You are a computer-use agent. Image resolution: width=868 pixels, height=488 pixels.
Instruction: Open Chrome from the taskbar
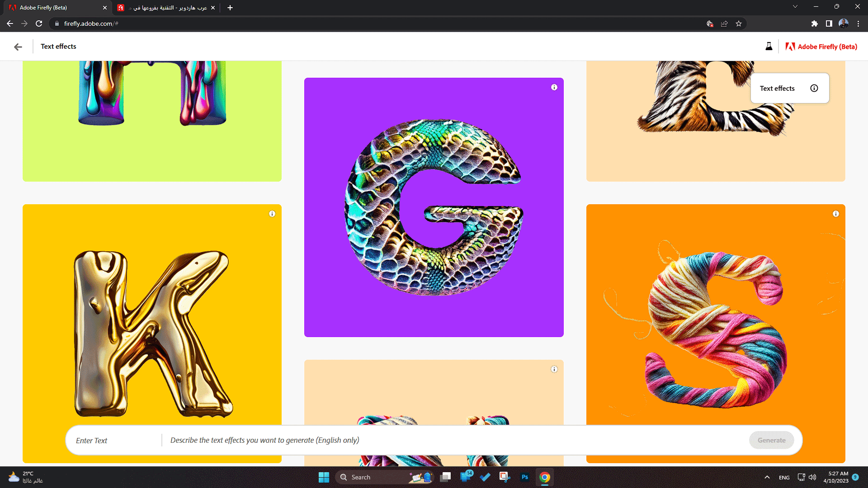click(x=545, y=477)
